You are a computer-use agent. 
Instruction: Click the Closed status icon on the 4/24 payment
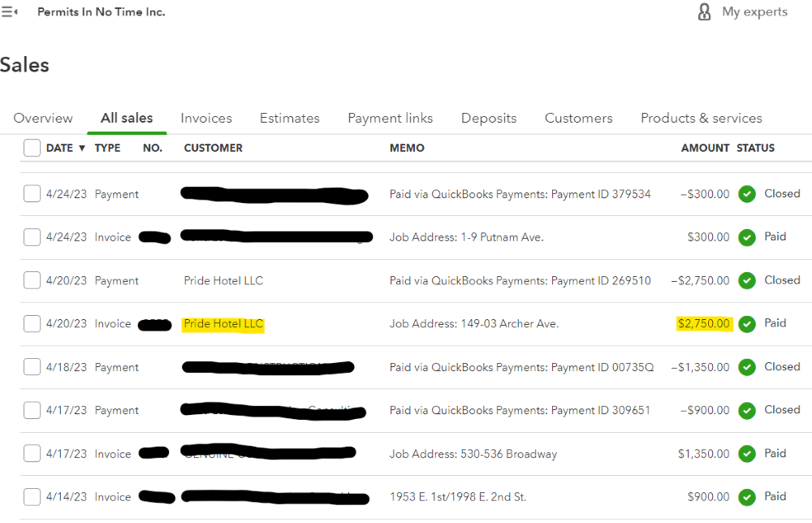point(747,193)
